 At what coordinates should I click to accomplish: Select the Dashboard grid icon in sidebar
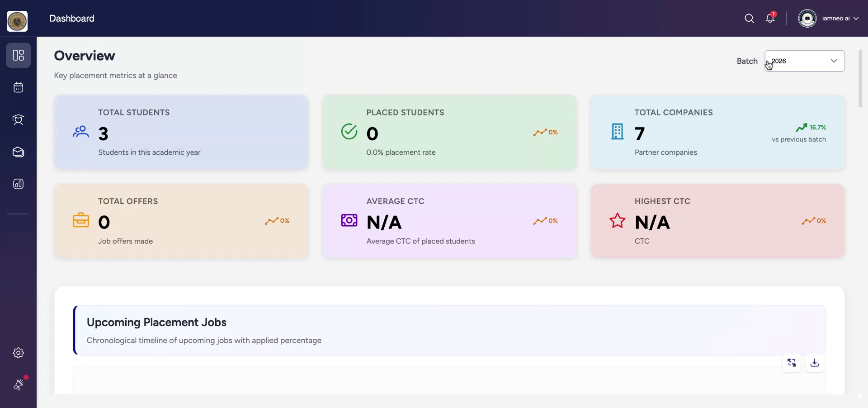pyautogui.click(x=19, y=55)
